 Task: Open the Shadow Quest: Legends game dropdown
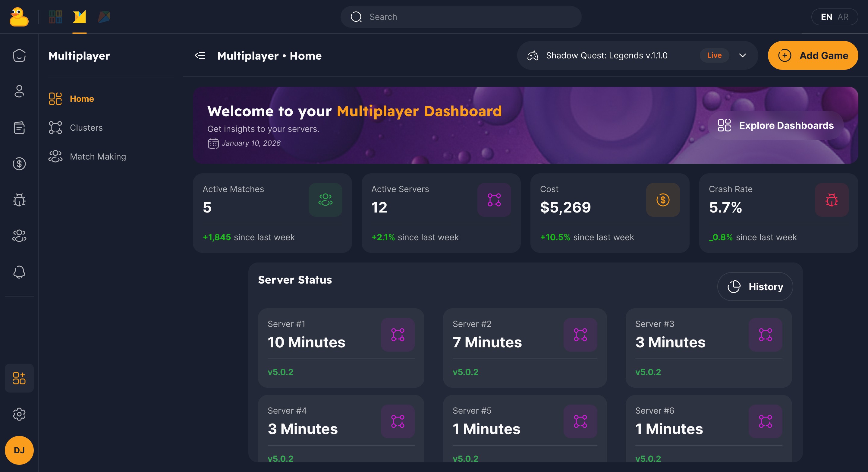(606, 56)
